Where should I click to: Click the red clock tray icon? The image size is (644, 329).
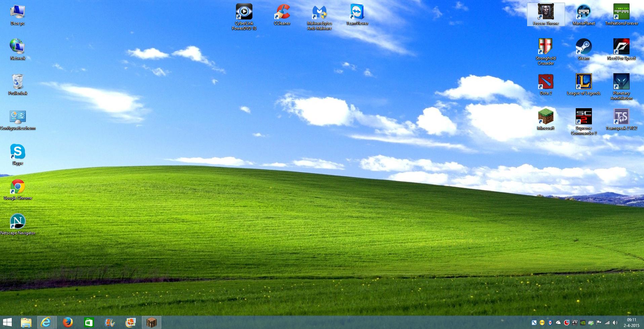point(566,323)
